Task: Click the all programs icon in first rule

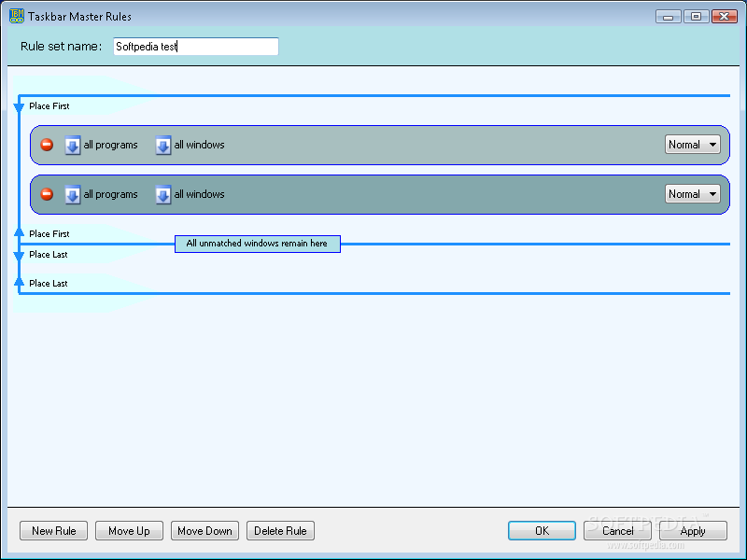Action: (73, 146)
